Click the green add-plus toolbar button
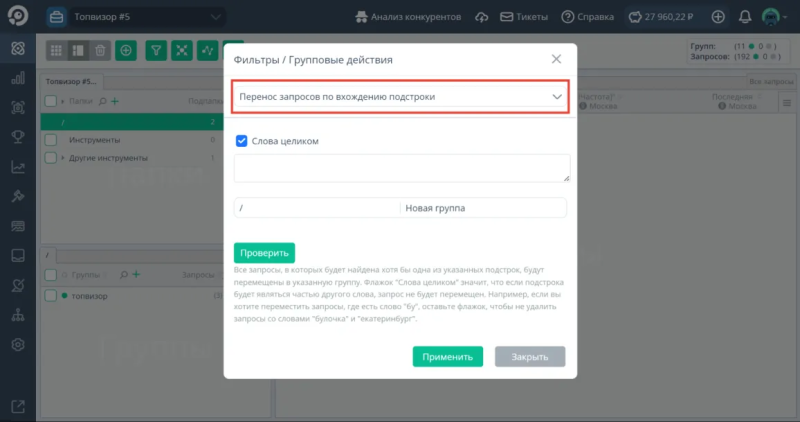Image resolution: width=800 pixels, height=422 pixels. coord(126,50)
